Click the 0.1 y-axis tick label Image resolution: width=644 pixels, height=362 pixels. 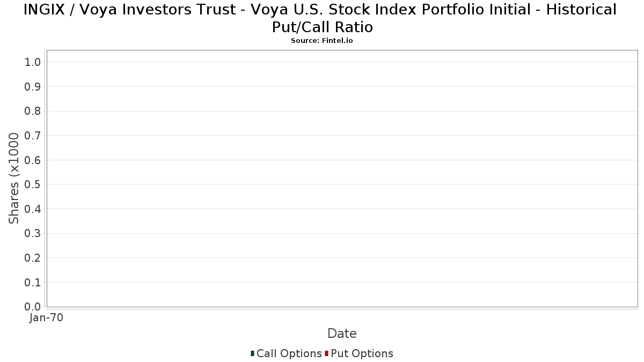33,283
